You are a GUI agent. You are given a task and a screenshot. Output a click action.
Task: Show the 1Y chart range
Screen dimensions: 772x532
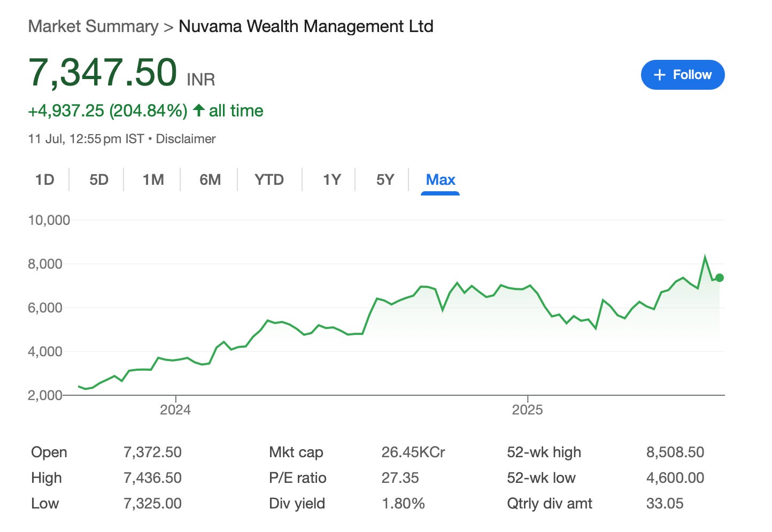click(x=331, y=179)
